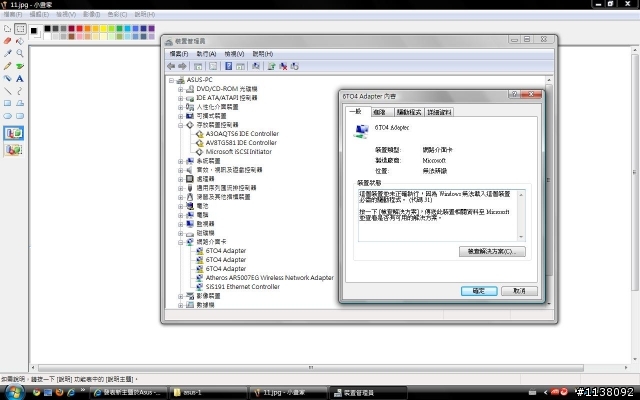This screenshot has height=400, width=640.
Task: Click Back arrow in Device Manager toolbar
Action: 171,66
